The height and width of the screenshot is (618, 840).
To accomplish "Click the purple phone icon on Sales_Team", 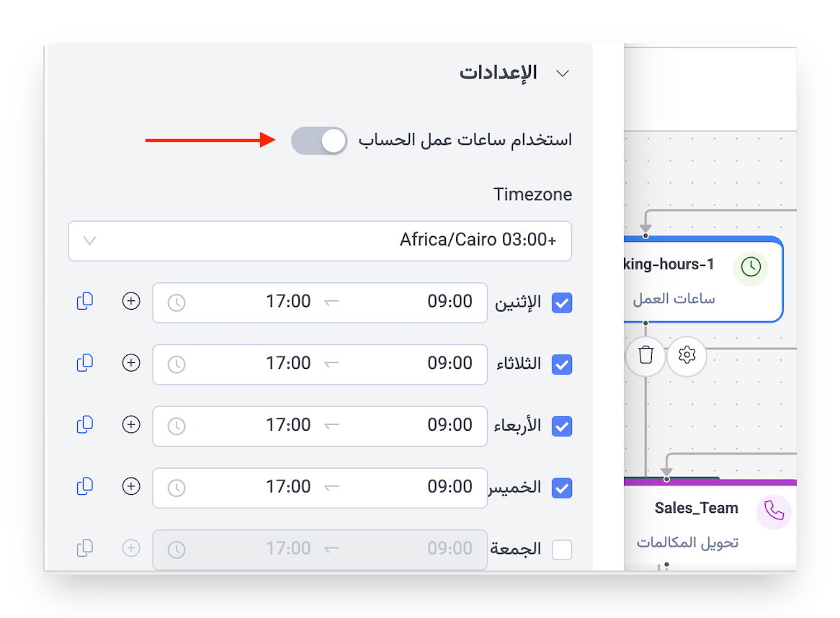I will click(774, 511).
